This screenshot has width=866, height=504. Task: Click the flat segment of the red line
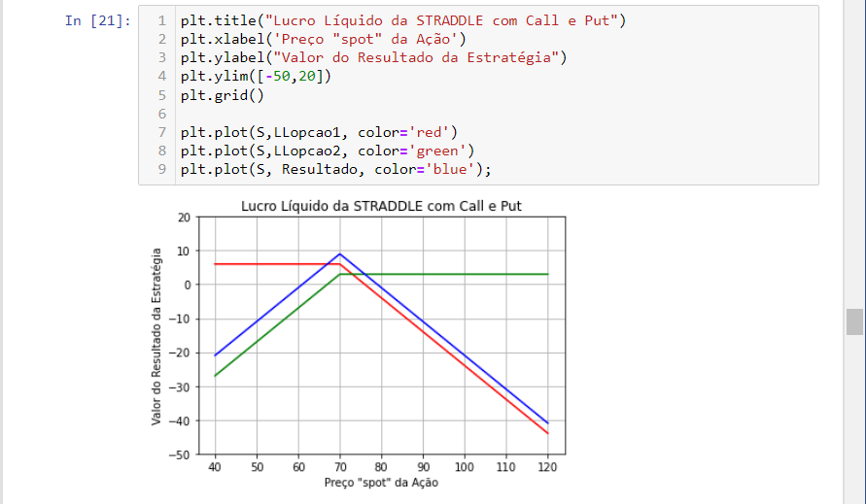(x=272, y=264)
